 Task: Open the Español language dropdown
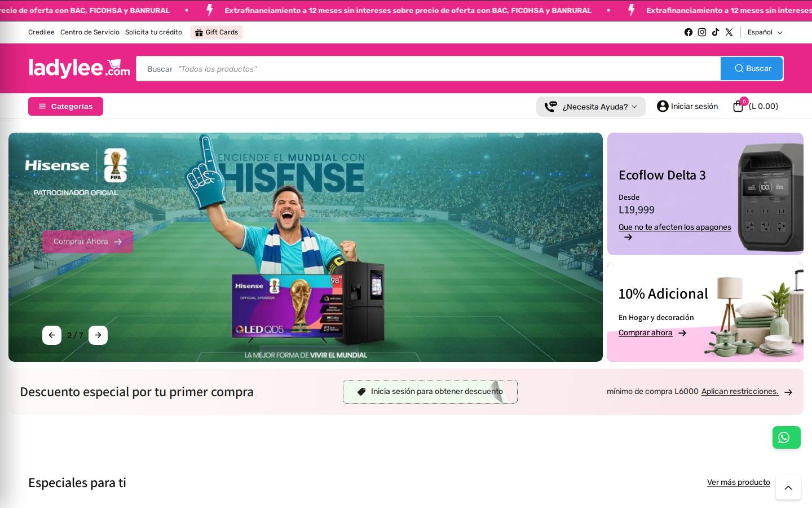(765, 32)
